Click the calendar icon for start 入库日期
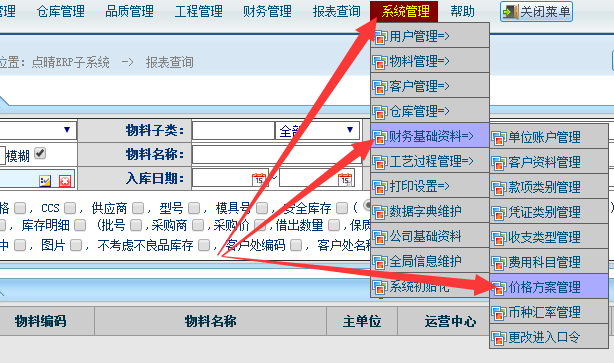Image resolution: width=614 pixels, height=363 pixels. point(258,179)
